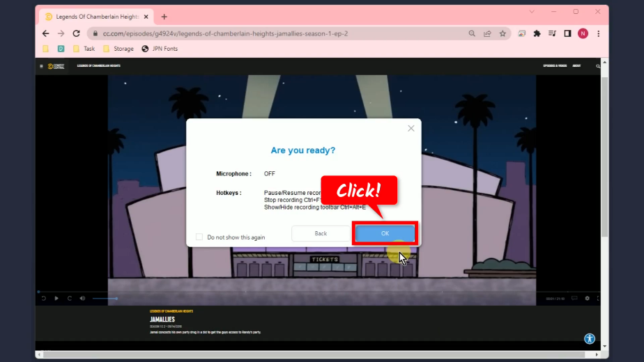Play the video
The image size is (644, 362).
56,299
